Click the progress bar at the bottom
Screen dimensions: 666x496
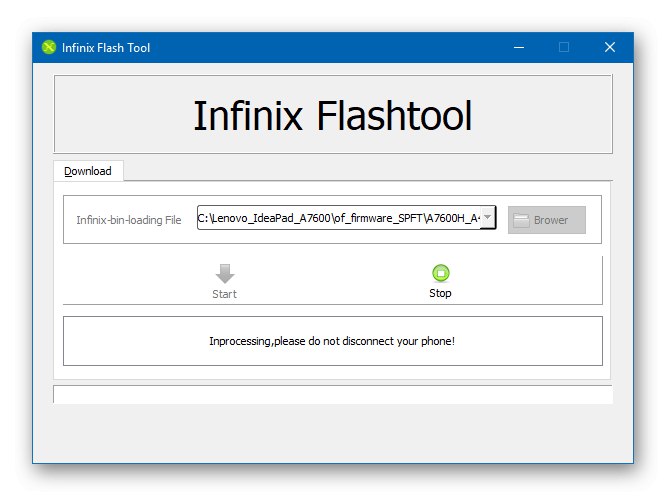pos(333,395)
